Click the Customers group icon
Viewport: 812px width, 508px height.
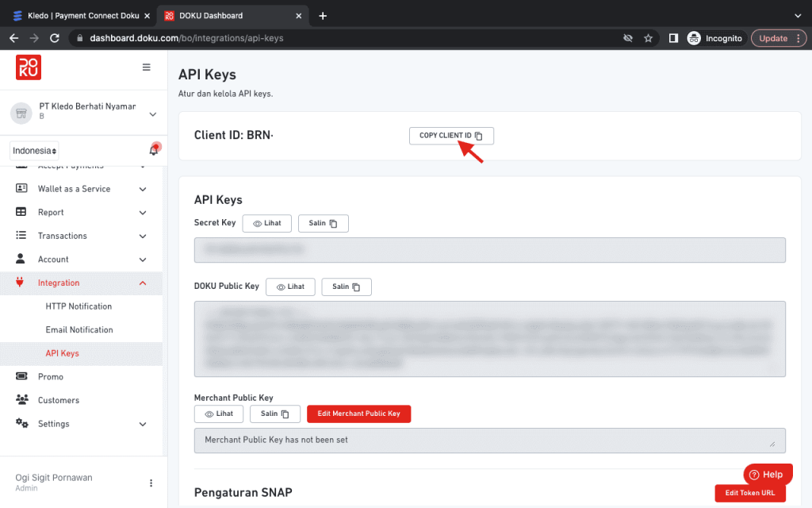pyautogui.click(x=21, y=399)
